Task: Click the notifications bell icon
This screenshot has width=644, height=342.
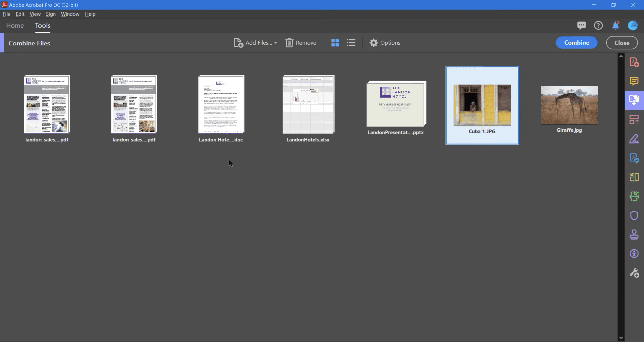Action: tap(615, 25)
